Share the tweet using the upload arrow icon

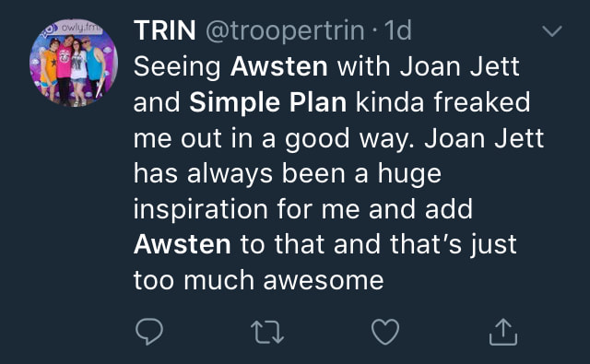[503, 332]
